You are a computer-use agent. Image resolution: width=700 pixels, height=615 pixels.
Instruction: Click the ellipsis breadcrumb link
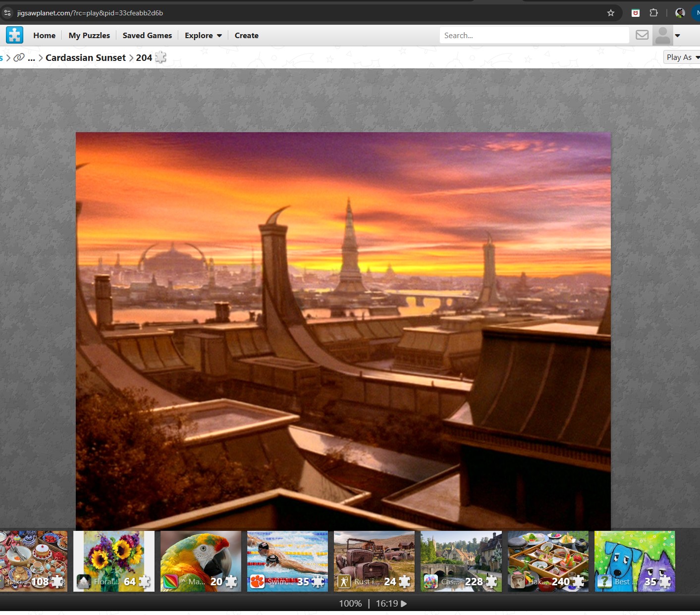coord(31,58)
